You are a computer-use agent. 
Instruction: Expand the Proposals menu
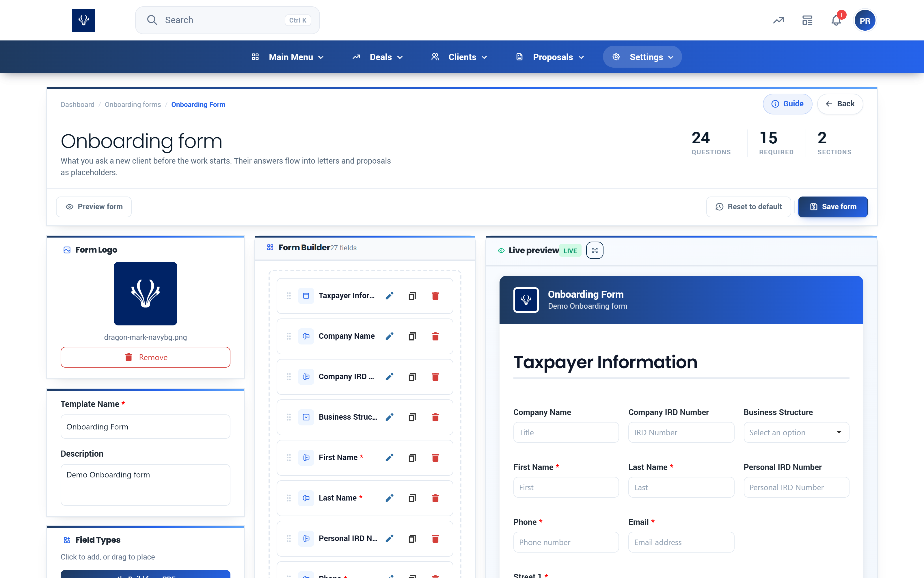pyautogui.click(x=550, y=57)
